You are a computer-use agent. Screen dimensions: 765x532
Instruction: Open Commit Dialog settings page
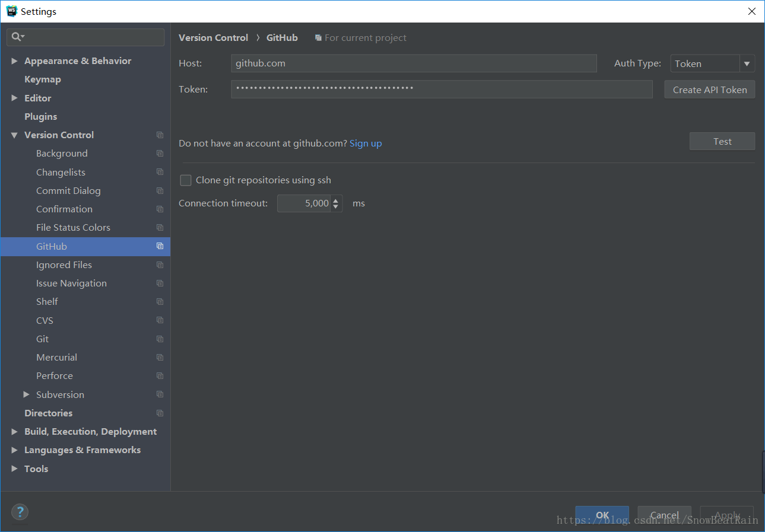[x=68, y=190]
